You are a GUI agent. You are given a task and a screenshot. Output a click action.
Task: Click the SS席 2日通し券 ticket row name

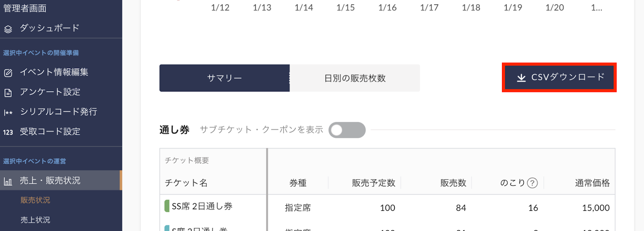click(202, 206)
